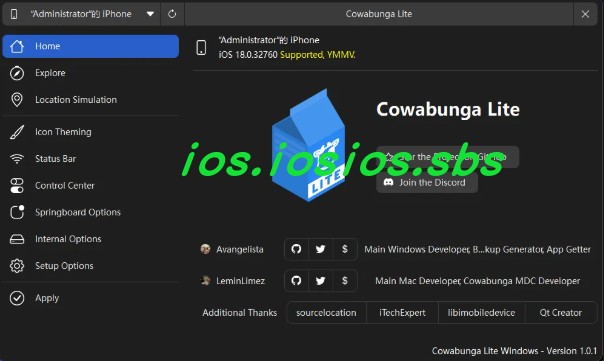
Task: Open Control Center options
Action: coord(91,186)
